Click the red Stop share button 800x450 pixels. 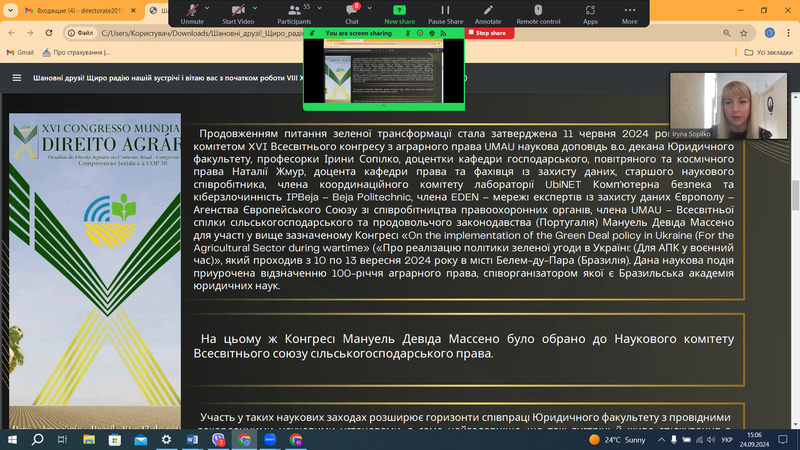[486, 33]
